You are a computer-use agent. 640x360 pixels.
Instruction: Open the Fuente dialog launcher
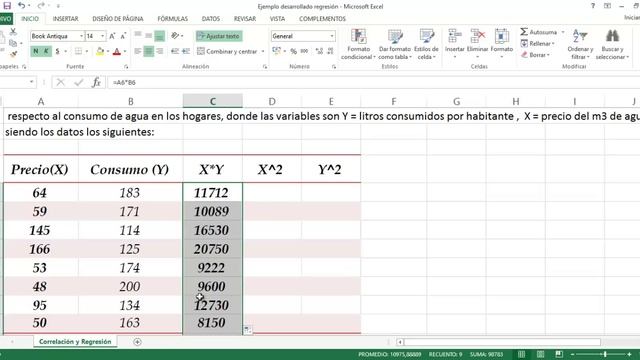pos(126,67)
